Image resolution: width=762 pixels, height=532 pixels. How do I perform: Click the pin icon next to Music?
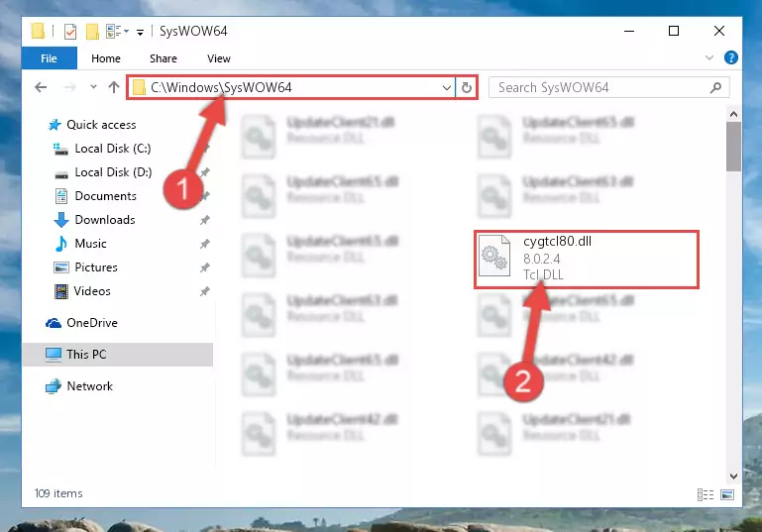[x=204, y=244]
